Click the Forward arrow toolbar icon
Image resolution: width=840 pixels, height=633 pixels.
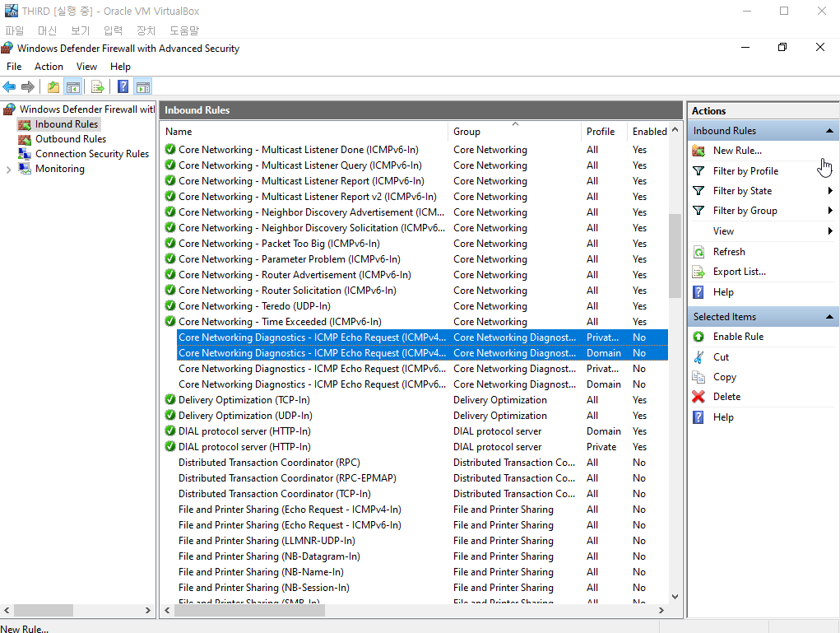click(28, 86)
